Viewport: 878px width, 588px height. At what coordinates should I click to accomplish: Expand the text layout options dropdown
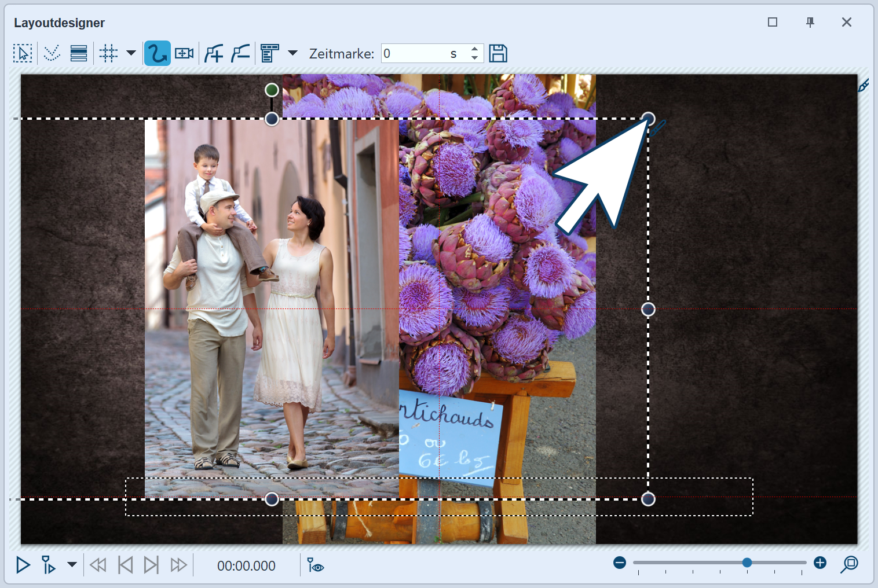293,53
